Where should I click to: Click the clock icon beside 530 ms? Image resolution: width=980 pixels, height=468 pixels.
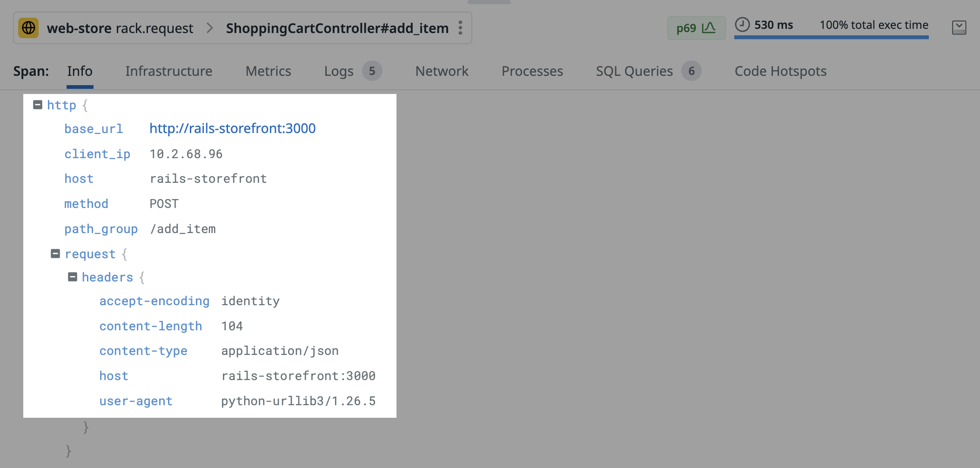click(742, 25)
